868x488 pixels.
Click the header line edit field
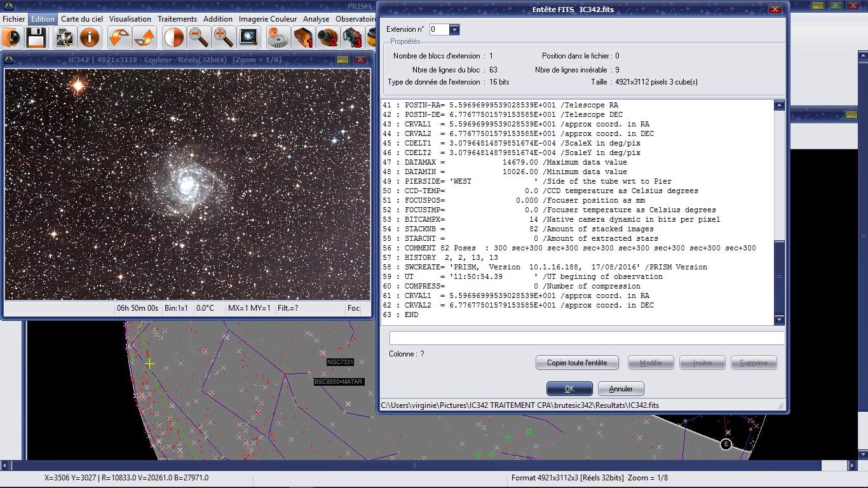coord(587,338)
